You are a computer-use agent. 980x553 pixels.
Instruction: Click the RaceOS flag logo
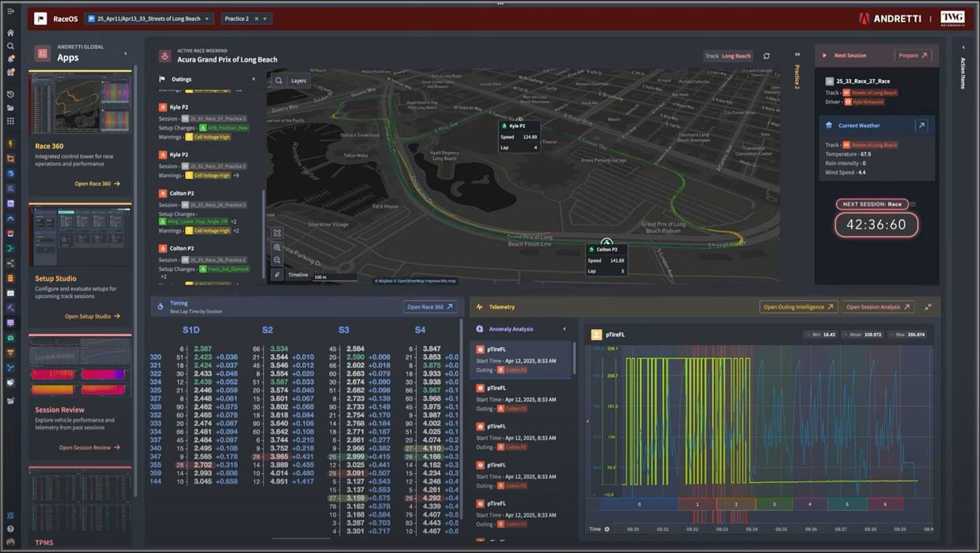click(40, 19)
